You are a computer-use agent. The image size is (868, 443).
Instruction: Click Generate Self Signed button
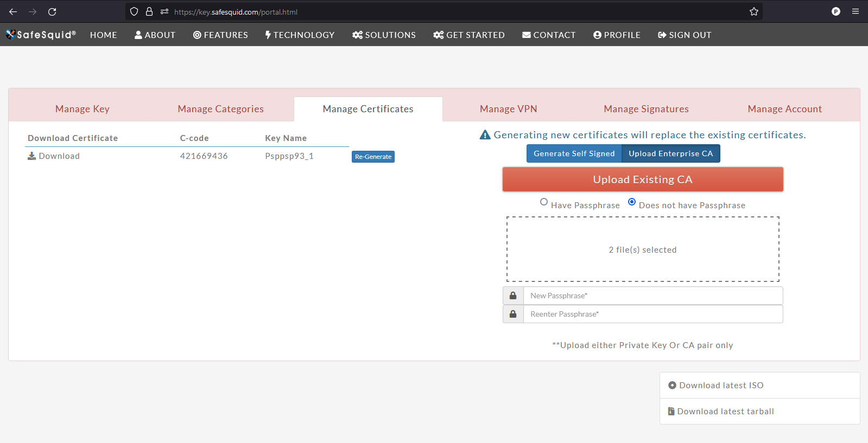[574, 153]
